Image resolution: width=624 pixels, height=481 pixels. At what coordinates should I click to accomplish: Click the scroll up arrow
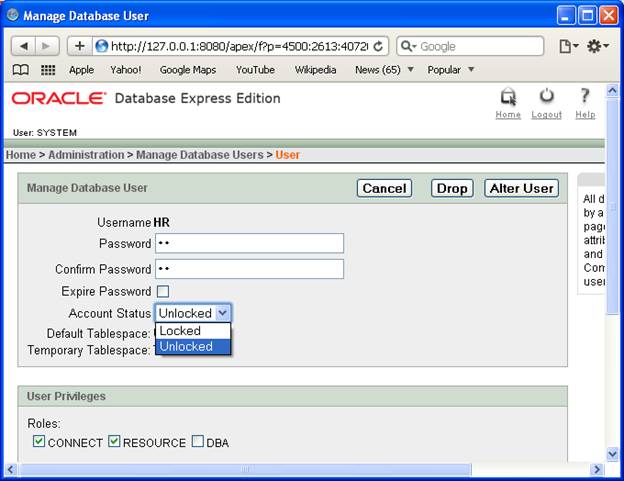612,91
